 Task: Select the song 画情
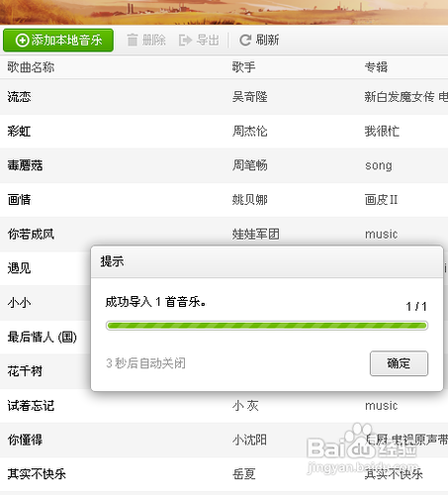(19, 200)
